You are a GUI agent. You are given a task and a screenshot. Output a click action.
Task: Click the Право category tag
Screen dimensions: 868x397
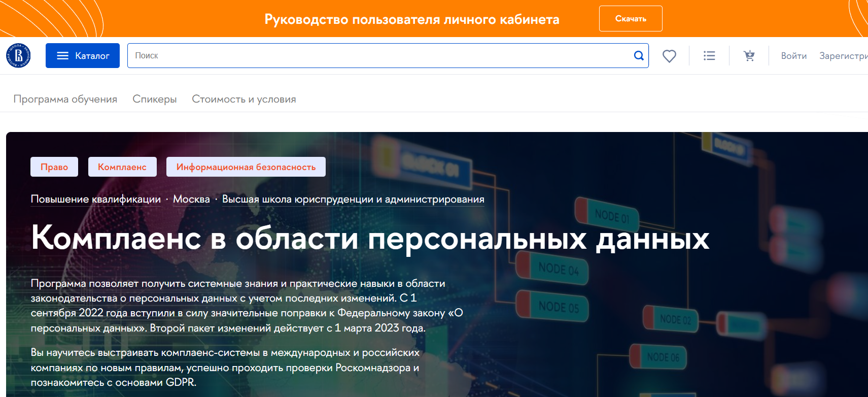click(x=54, y=167)
